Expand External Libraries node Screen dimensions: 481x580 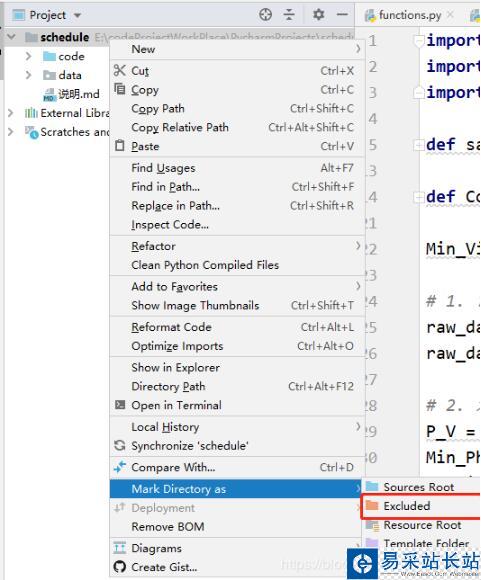click(11, 113)
